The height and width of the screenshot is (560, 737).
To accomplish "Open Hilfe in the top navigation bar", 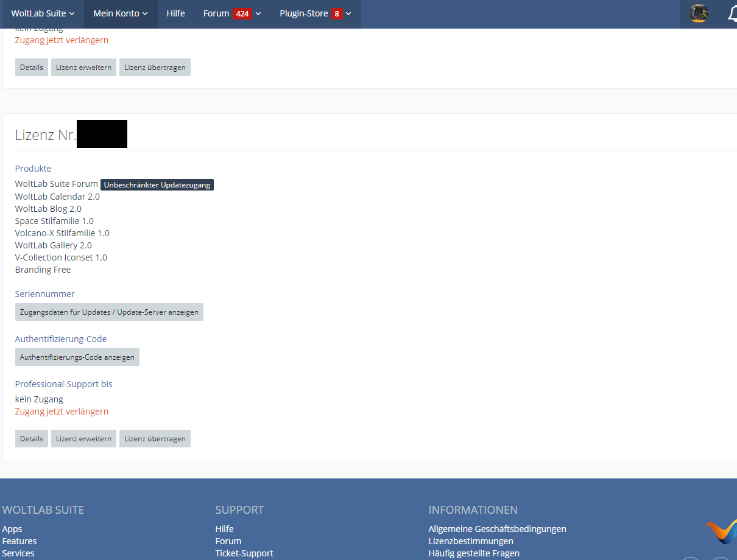I will [175, 13].
